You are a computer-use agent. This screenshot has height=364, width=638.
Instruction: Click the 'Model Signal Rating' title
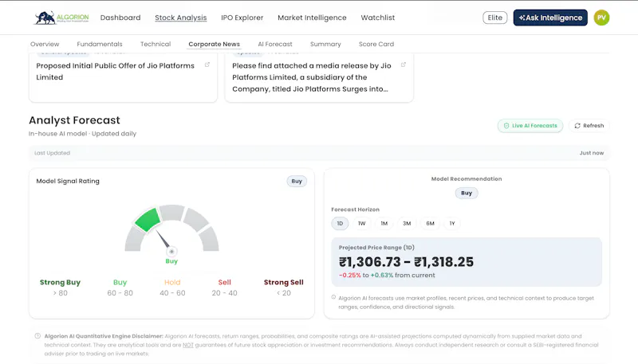[68, 181]
